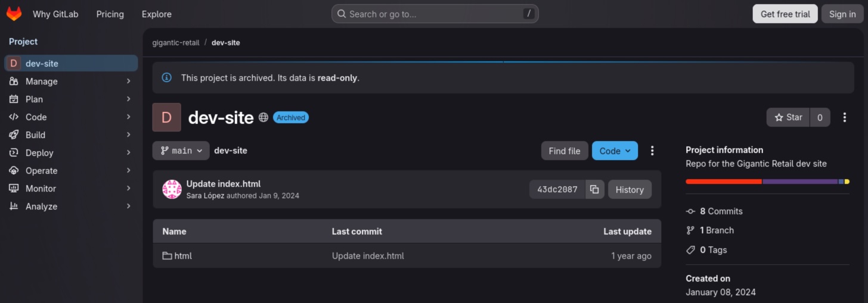
Task: Expand the Code section chevron in sidebar
Action: click(x=128, y=117)
